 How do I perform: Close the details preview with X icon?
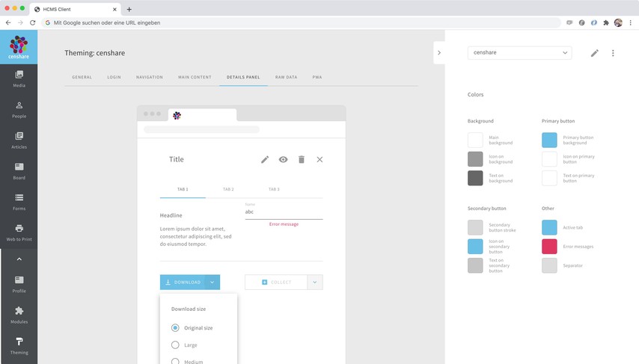(x=320, y=160)
